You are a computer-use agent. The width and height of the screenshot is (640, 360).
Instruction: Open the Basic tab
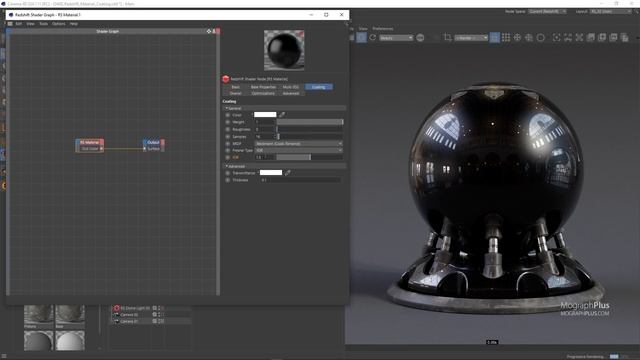coord(236,87)
